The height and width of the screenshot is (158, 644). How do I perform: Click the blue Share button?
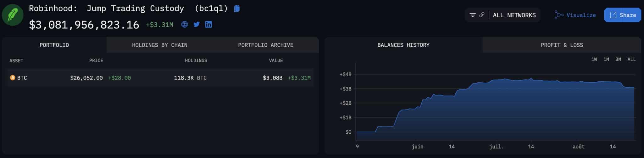(623, 15)
